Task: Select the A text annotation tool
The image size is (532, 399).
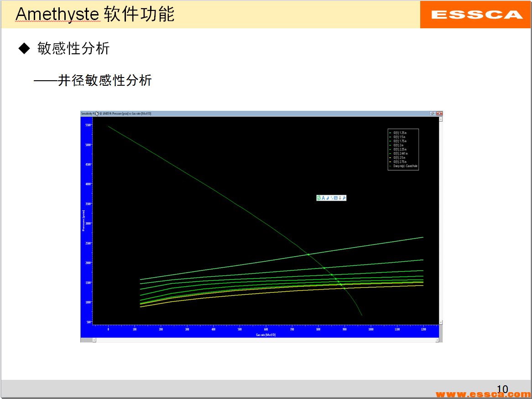Action: [x=323, y=197]
